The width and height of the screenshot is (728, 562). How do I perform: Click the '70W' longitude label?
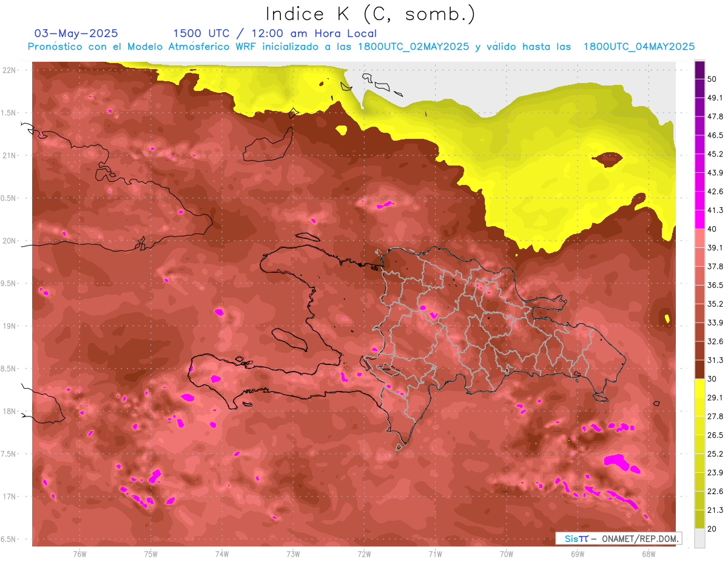pos(507,554)
